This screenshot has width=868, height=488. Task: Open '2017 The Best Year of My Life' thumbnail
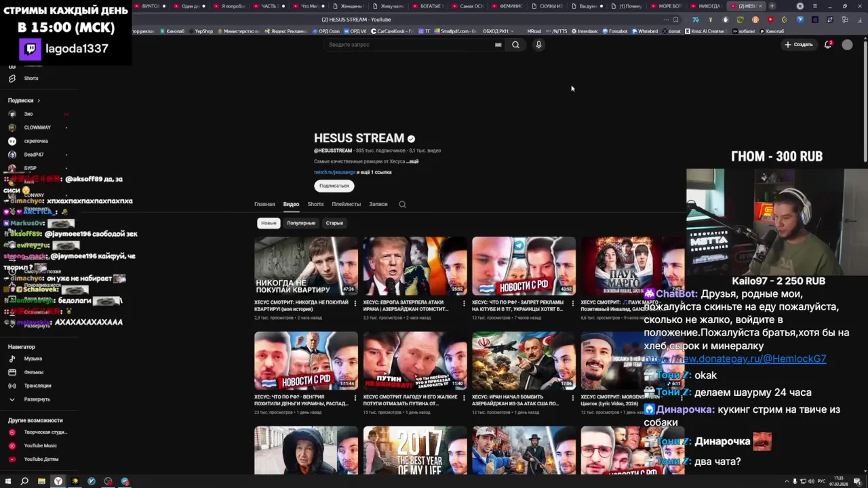click(x=415, y=450)
